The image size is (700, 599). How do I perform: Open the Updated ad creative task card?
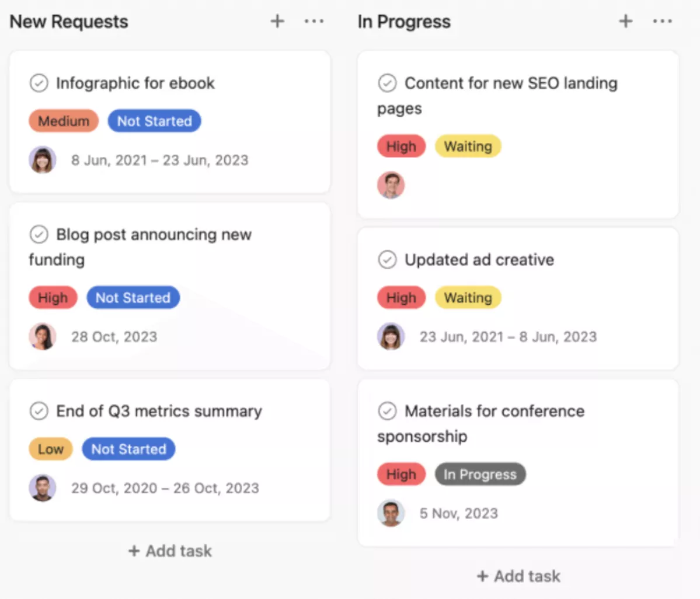coord(479,259)
